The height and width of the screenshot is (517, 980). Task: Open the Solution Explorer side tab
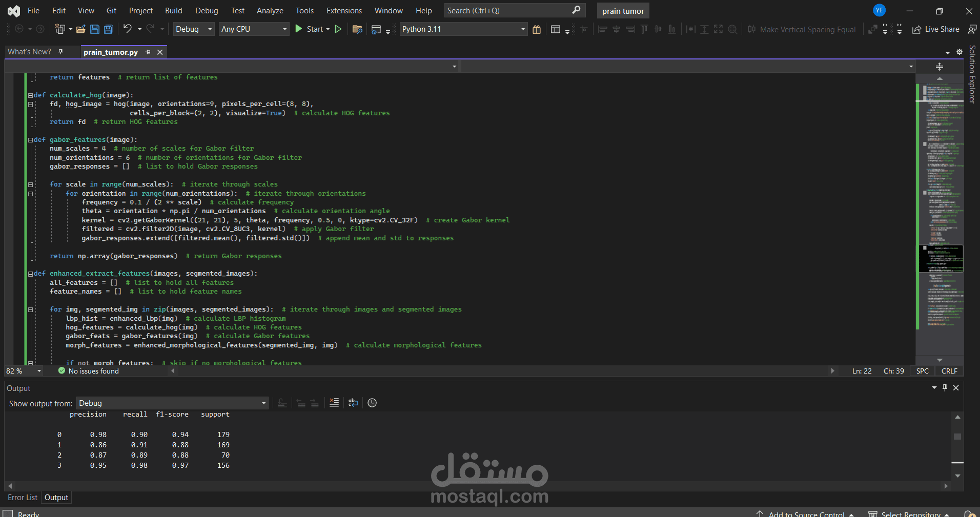[972, 75]
